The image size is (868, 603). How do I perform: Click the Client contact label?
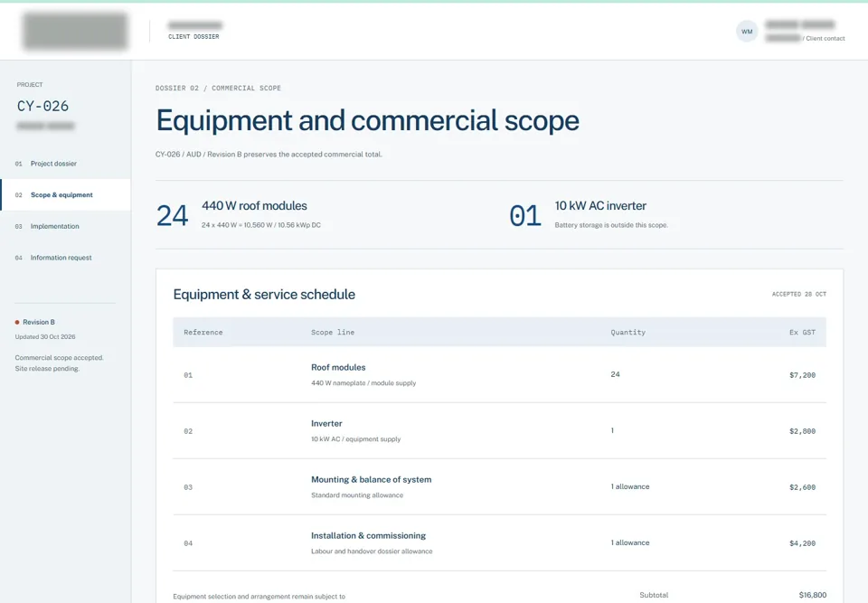pyautogui.click(x=825, y=38)
